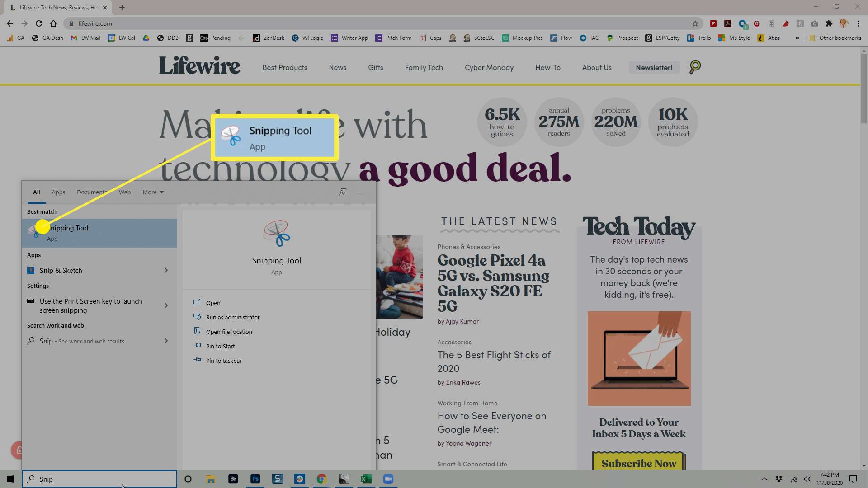Viewport: 868px width, 488px height.
Task: Click the Cortana circle icon on taskbar
Action: 188,479
